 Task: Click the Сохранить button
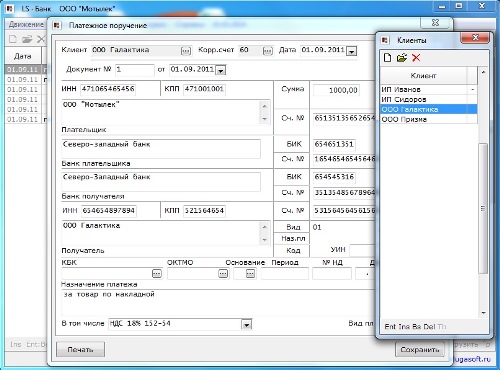[420, 349]
